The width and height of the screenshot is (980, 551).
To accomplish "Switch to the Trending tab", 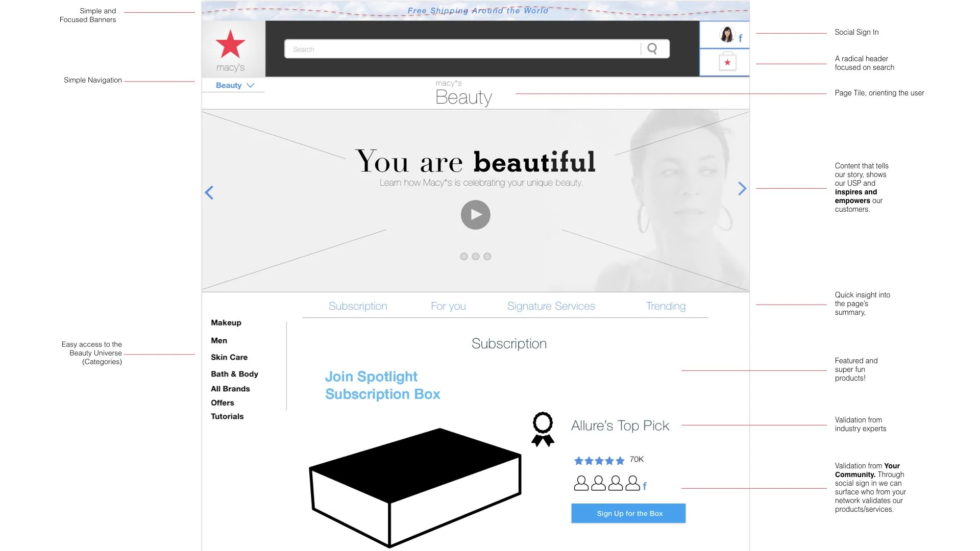I will (x=666, y=306).
